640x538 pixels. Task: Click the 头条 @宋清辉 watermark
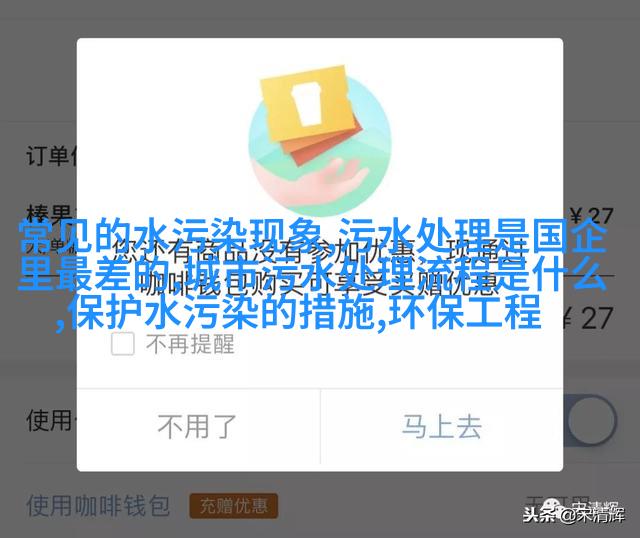click(574, 514)
